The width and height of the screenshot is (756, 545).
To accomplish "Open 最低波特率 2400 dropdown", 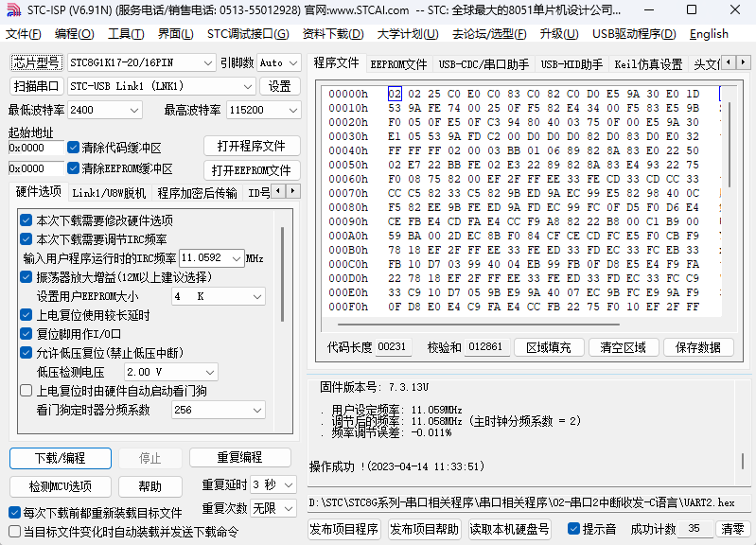I will tap(105, 110).
